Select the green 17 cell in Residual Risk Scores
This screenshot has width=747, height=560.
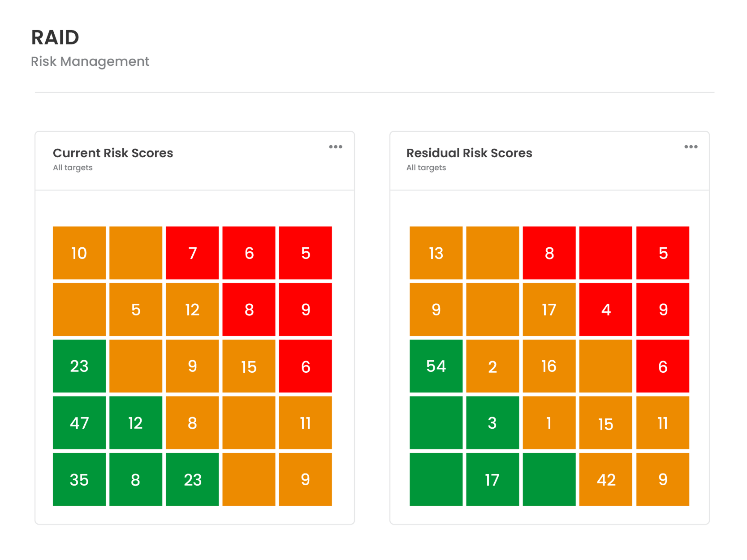click(492, 479)
